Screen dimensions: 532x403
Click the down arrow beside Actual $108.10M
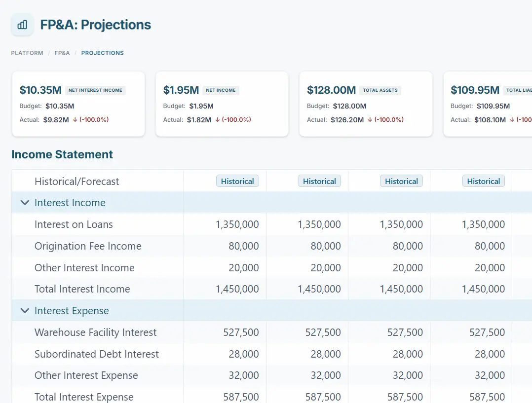(x=512, y=120)
